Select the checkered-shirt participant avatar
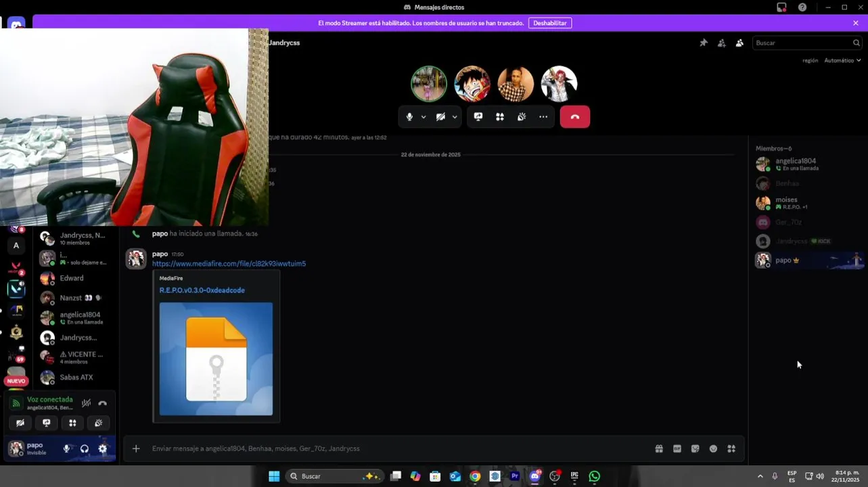 (516, 84)
